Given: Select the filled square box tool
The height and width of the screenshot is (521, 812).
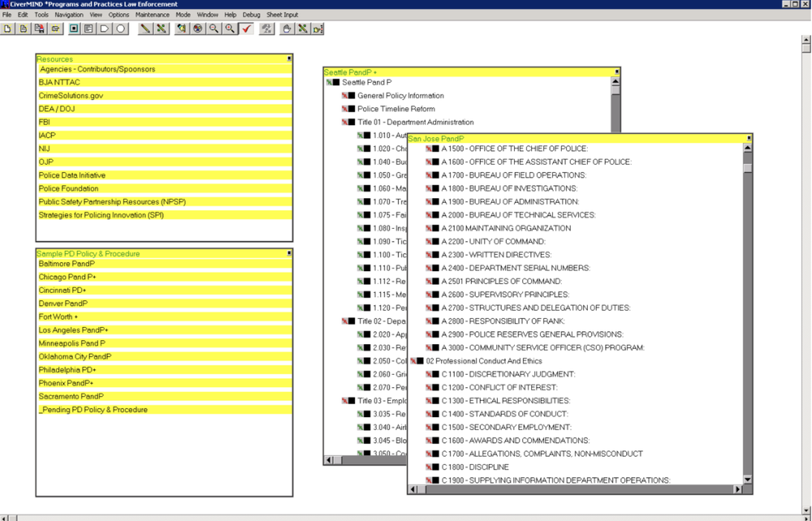Looking at the screenshot, I should (74, 29).
